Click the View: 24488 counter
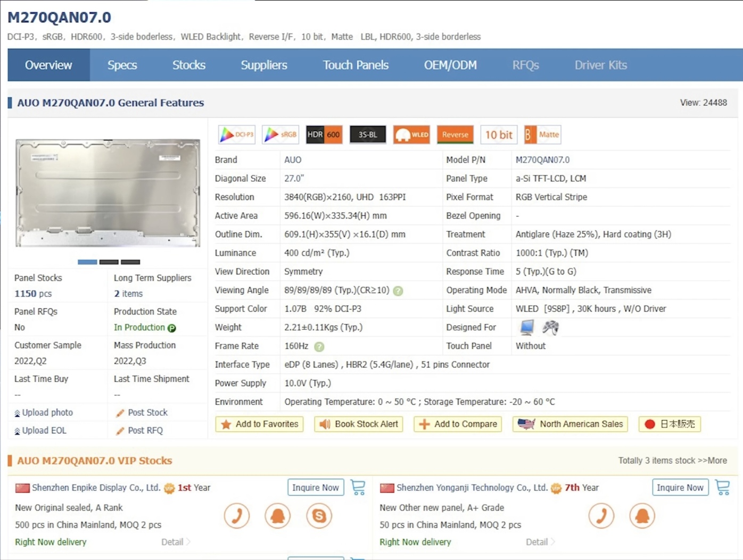The height and width of the screenshot is (560, 743). coord(704,103)
